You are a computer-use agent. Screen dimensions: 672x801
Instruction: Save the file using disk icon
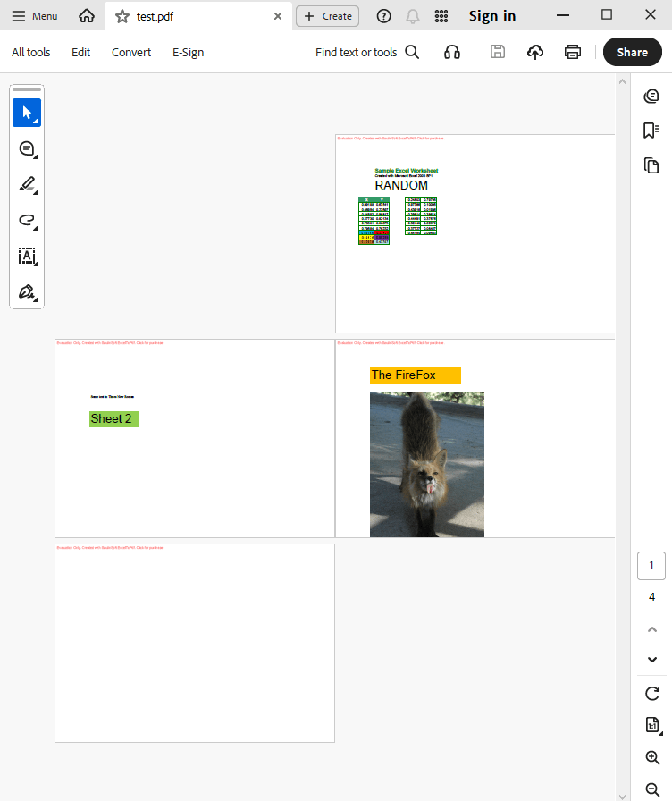click(498, 52)
